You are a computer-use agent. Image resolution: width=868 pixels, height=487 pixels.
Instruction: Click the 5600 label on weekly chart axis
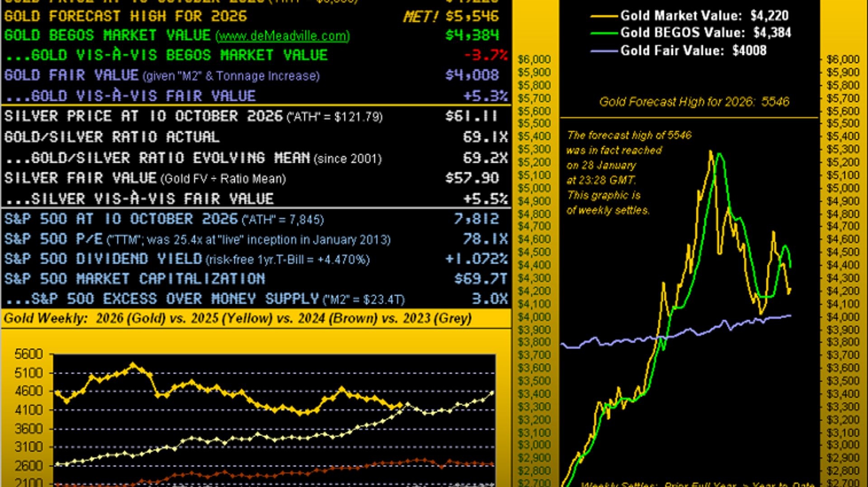pyautogui.click(x=28, y=354)
